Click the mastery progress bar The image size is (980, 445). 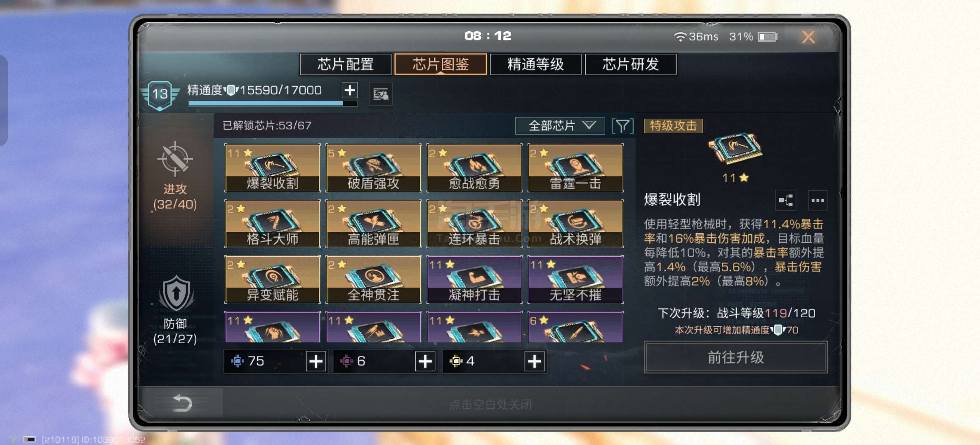pyautogui.click(x=273, y=103)
